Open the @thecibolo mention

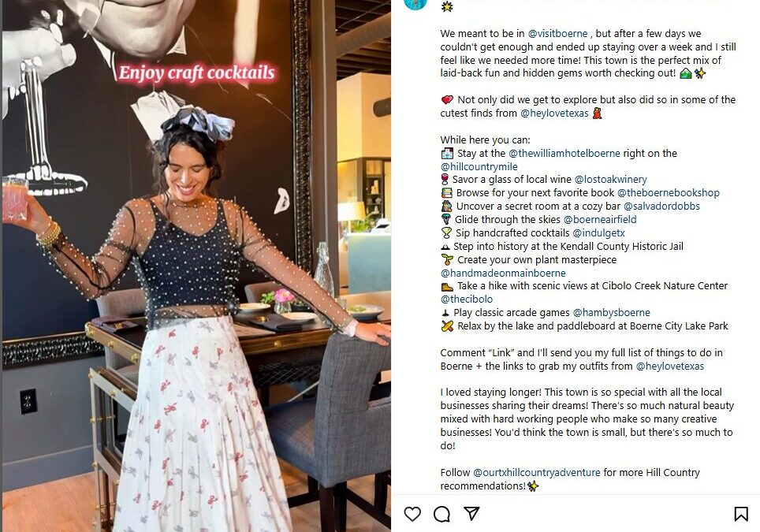click(466, 299)
